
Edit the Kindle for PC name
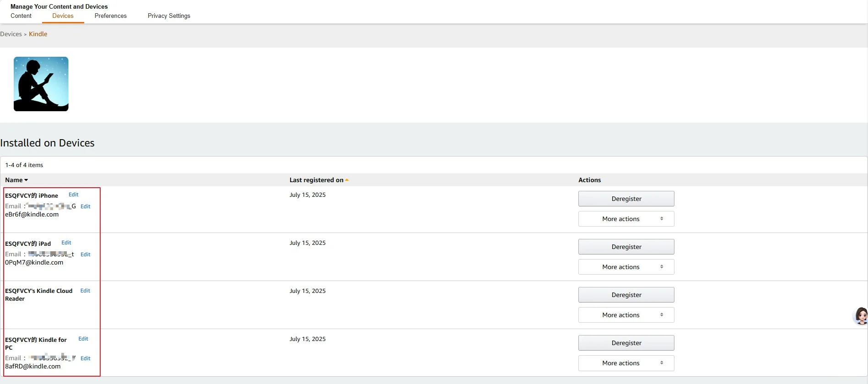coord(83,339)
